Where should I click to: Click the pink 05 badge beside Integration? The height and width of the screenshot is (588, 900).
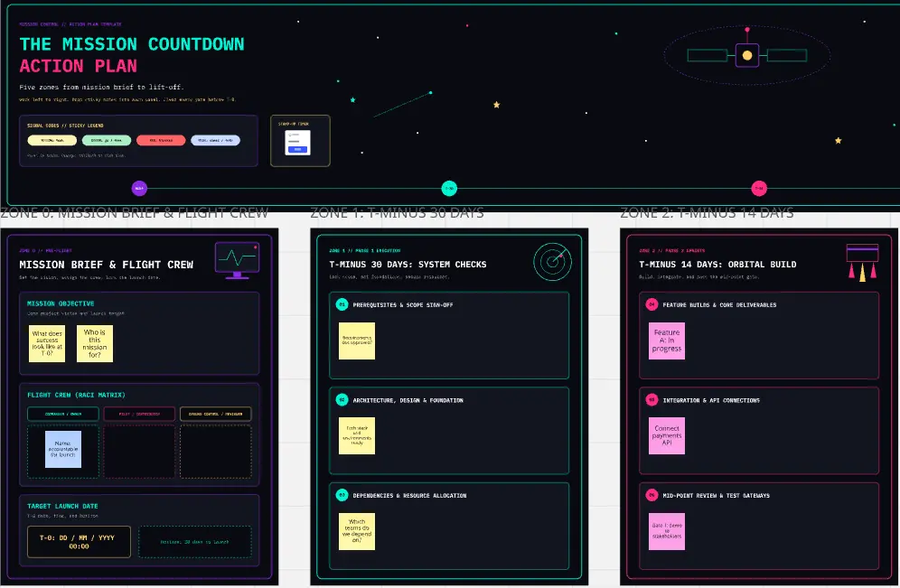652,400
